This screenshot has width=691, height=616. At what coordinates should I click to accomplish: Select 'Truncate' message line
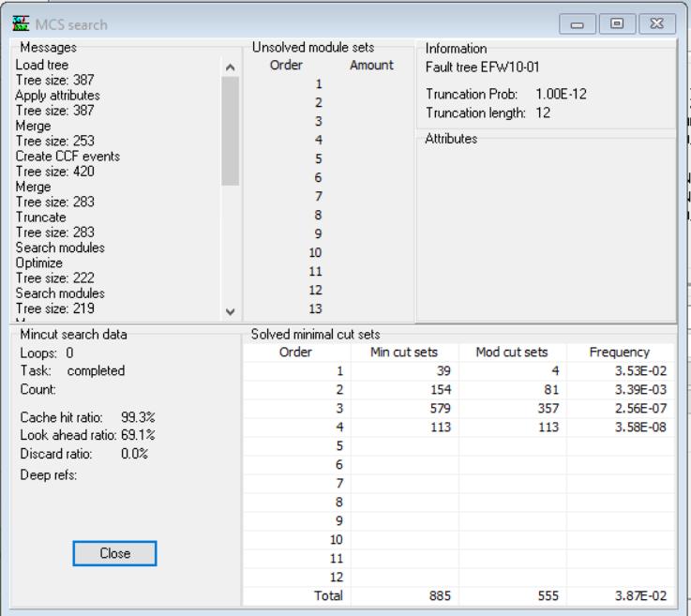pyautogui.click(x=41, y=218)
